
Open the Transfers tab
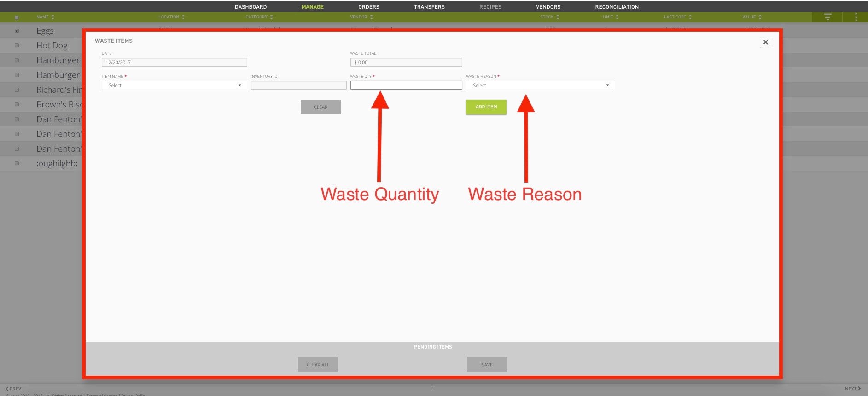click(429, 7)
